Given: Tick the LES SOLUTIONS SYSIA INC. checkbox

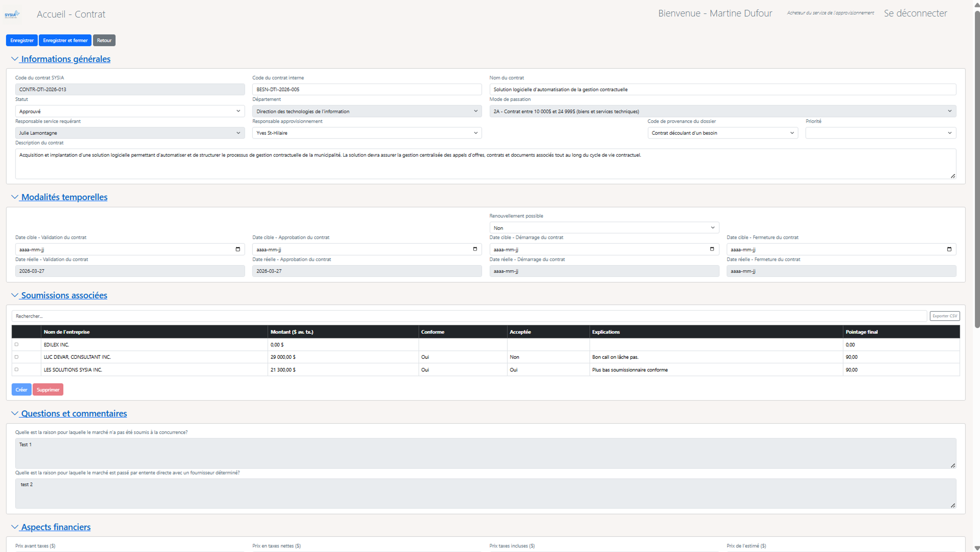Looking at the screenshot, I should 16,370.
